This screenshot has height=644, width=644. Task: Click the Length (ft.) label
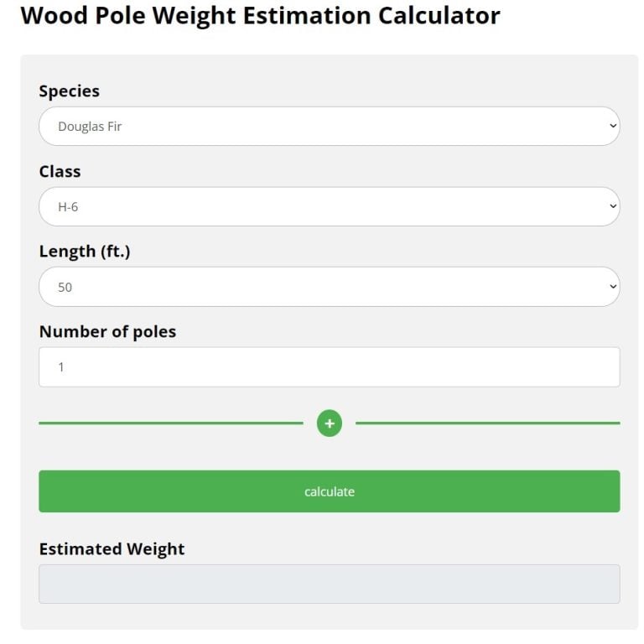pos(84,252)
